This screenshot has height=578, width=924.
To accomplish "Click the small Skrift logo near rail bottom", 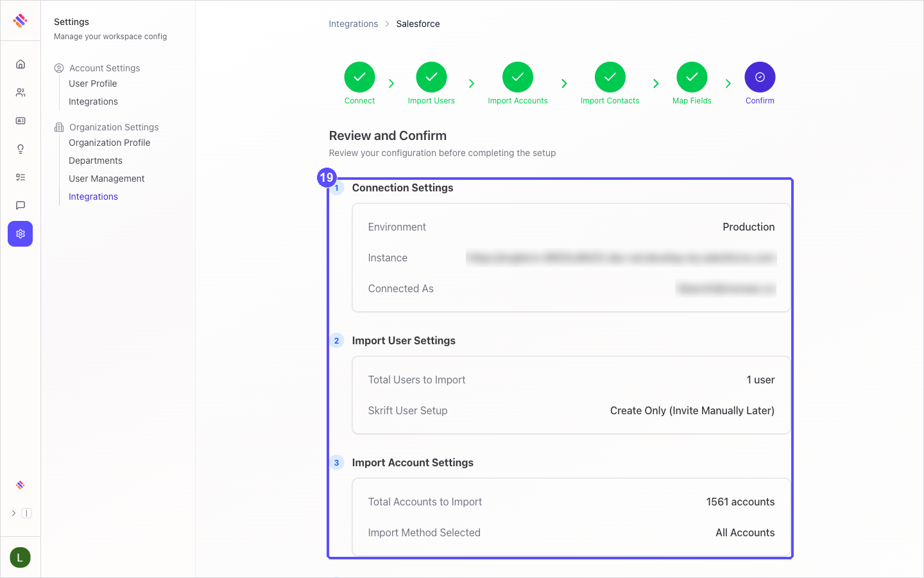I will [x=21, y=485].
